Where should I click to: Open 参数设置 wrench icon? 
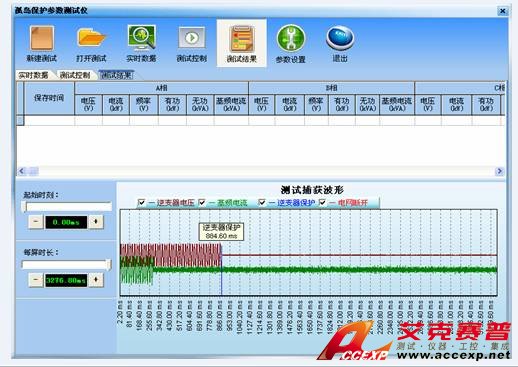[291, 38]
